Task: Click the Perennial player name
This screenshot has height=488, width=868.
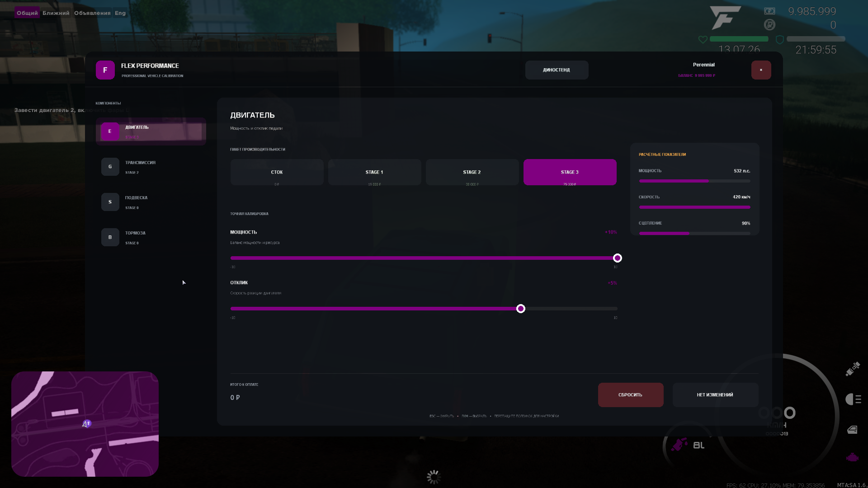Action: (703, 65)
